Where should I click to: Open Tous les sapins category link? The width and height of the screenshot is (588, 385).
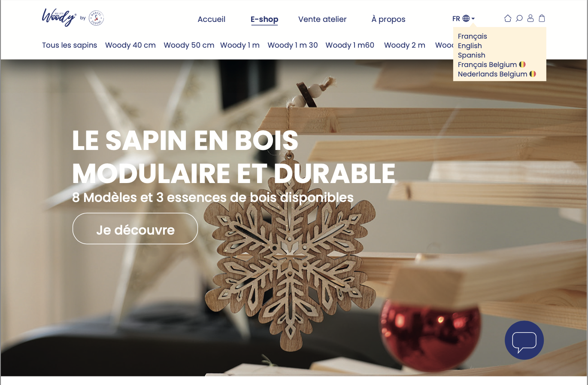tap(70, 45)
